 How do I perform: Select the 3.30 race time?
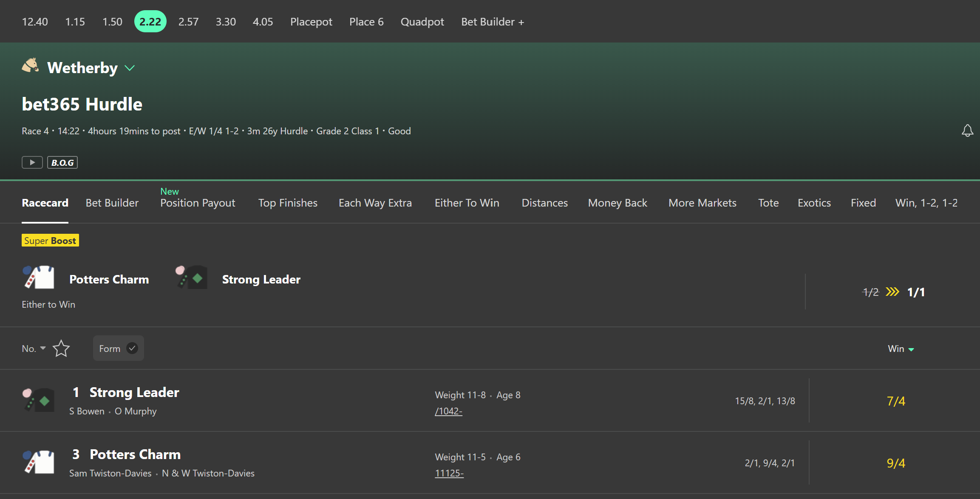click(226, 22)
